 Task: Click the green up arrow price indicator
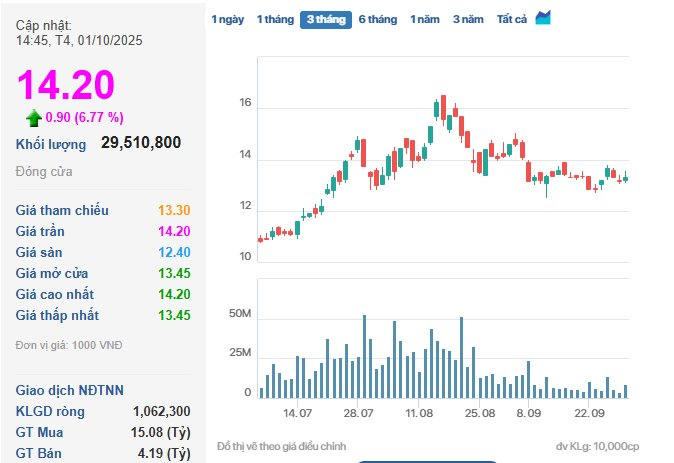tap(34, 118)
